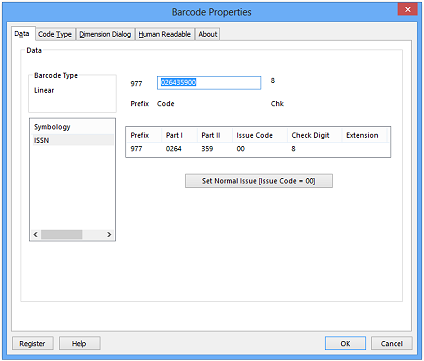The height and width of the screenshot is (361, 424).
Task: Select Issue Code cell value 00
Action: pos(241,149)
